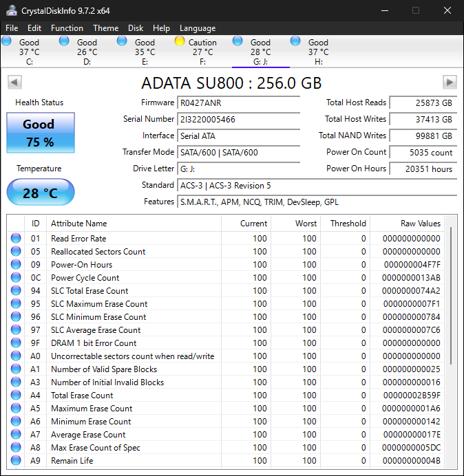Image resolution: width=464 pixels, height=476 pixels.
Task: Click the status orb for drive H:
Action: click(x=295, y=41)
